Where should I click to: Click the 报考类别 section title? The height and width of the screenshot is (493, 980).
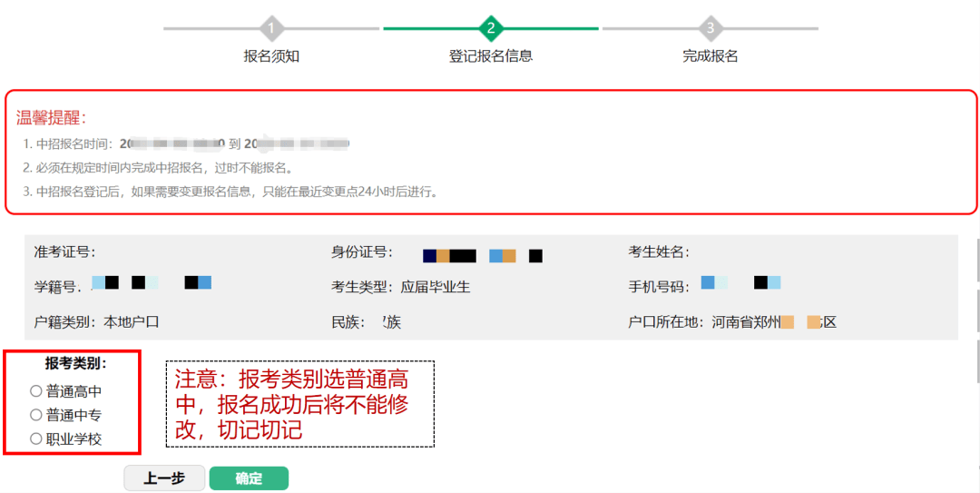coord(76,363)
